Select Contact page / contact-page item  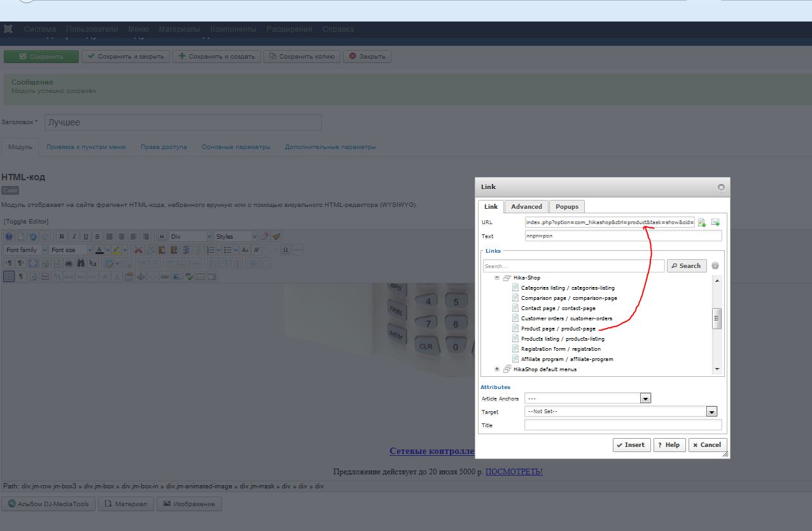[x=558, y=308]
